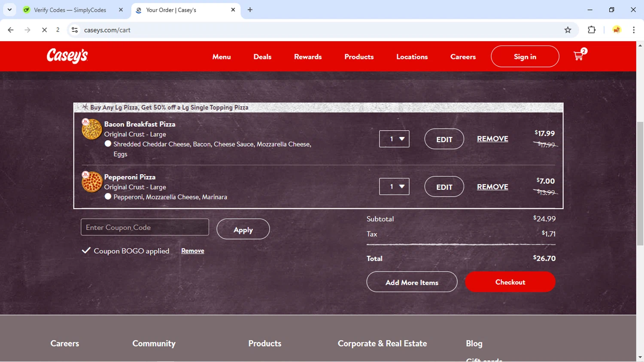Open quantity dropdown for Pepperoni Pizza
This screenshot has height=362, width=644.
394,186
